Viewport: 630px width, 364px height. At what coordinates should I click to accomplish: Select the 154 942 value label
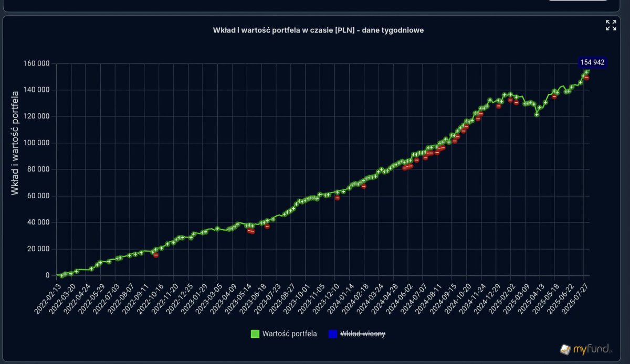592,62
